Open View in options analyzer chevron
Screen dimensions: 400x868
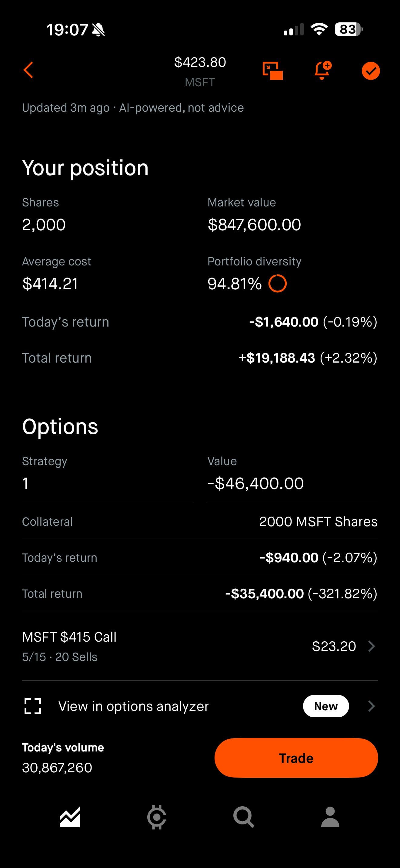click(x=371, y=706)
